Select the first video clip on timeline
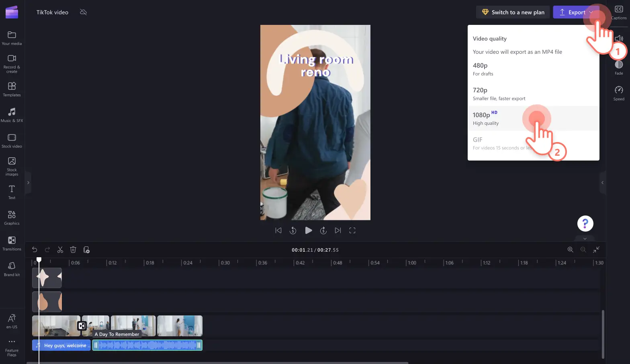The image size is (630, 364). [56, 326]
